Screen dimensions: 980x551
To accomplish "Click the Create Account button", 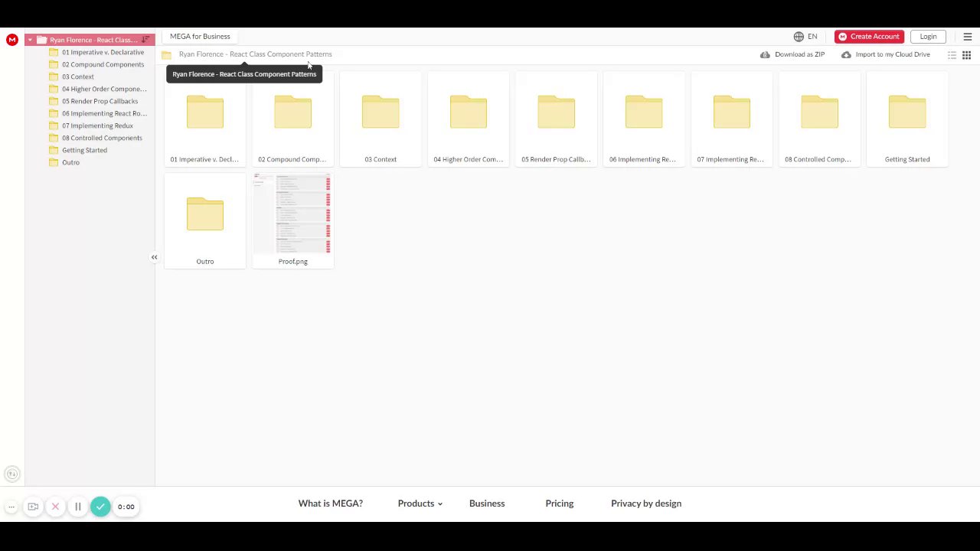I will click(869, 37).
